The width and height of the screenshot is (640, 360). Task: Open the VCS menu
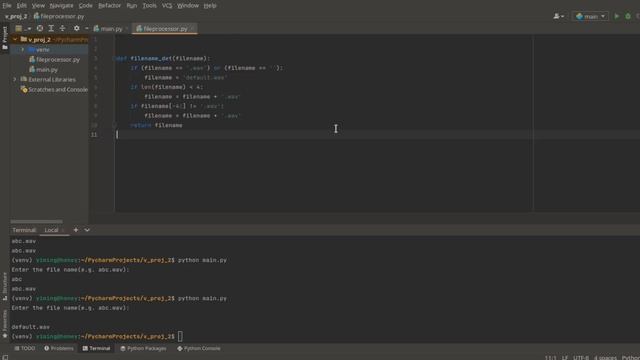click(x=167, y=6)
